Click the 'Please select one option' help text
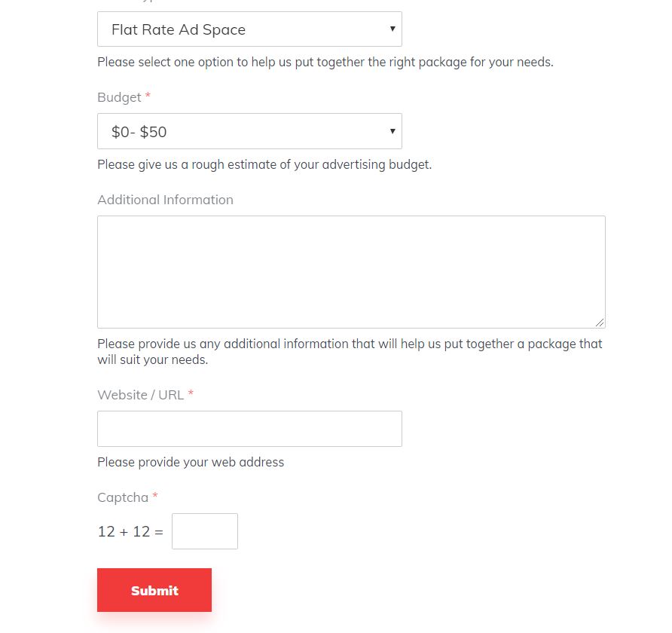The height and width of the screenshot is (633, 672). (325, 62)
